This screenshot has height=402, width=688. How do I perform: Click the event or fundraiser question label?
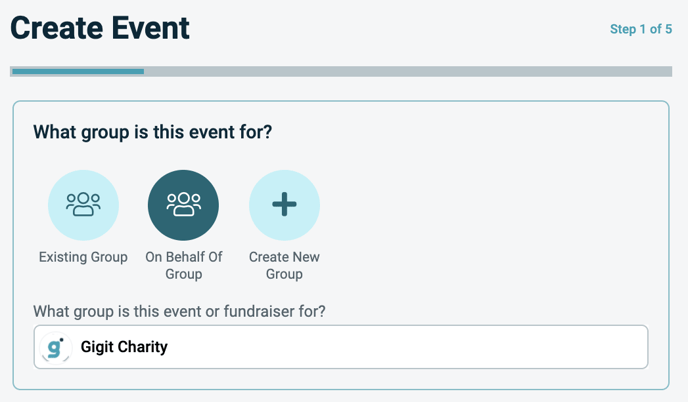[179, 311]
